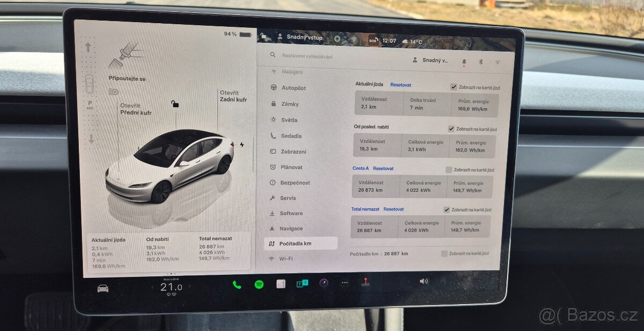This screenshot has width=644, height=331.
Task: Select Autopilot in the settings sidebar
Action: [292, 88]
